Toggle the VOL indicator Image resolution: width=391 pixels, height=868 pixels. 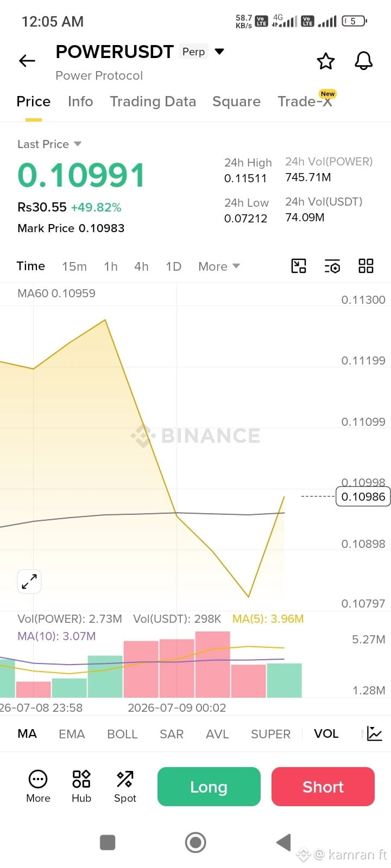[326, 733]
